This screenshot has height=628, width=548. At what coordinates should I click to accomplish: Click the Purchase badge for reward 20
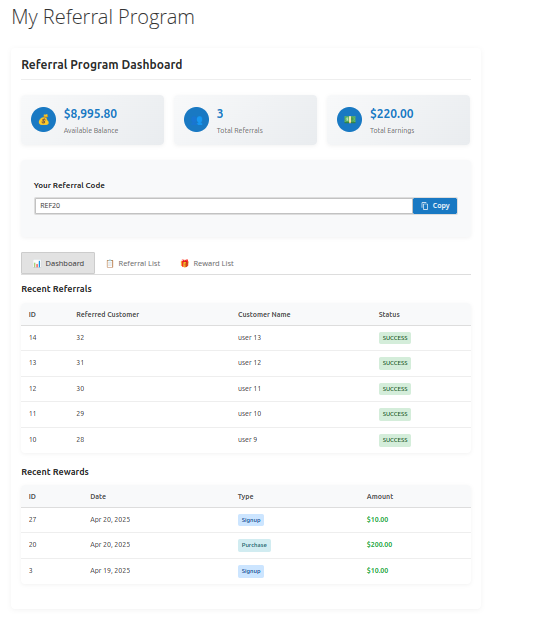pos(254,545)
